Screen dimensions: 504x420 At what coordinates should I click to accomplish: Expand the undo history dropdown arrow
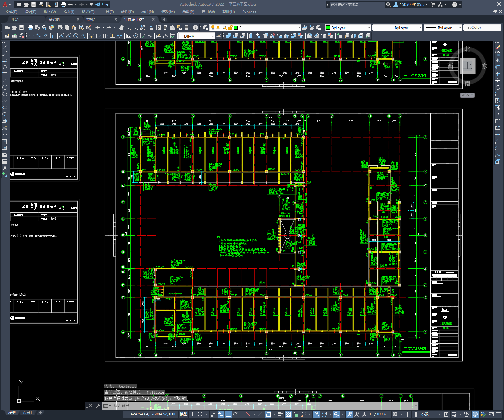[x=103, y=28]
